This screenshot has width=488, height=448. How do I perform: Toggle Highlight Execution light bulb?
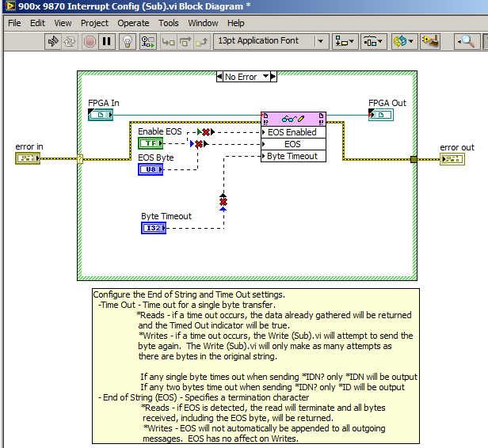[127, 41]
